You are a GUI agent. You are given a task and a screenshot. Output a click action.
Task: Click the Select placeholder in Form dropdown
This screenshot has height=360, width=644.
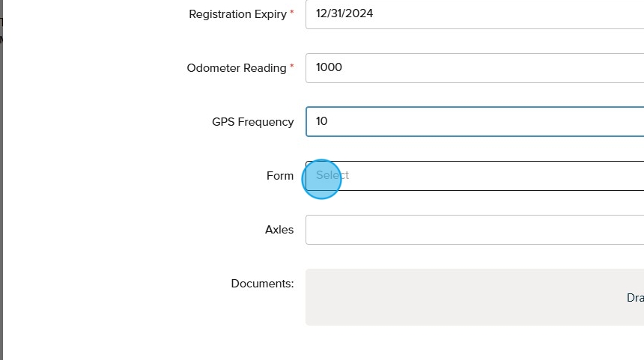(332, 175)
